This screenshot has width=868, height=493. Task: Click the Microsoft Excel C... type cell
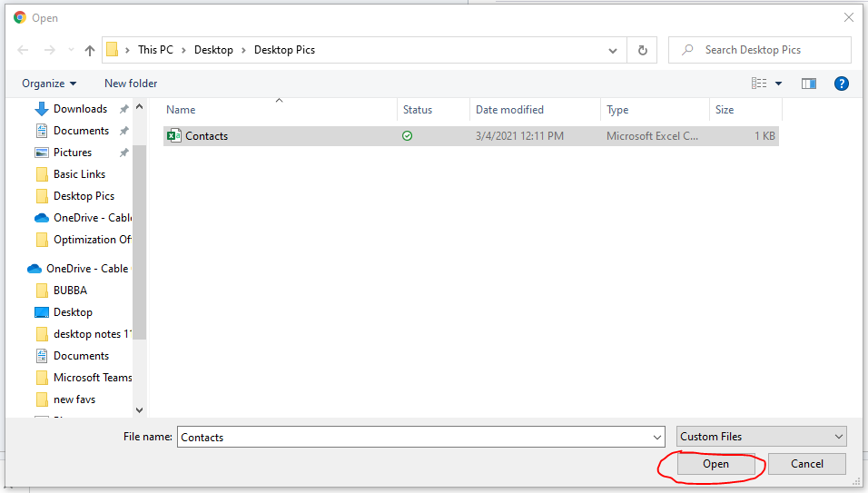[652, 136]
